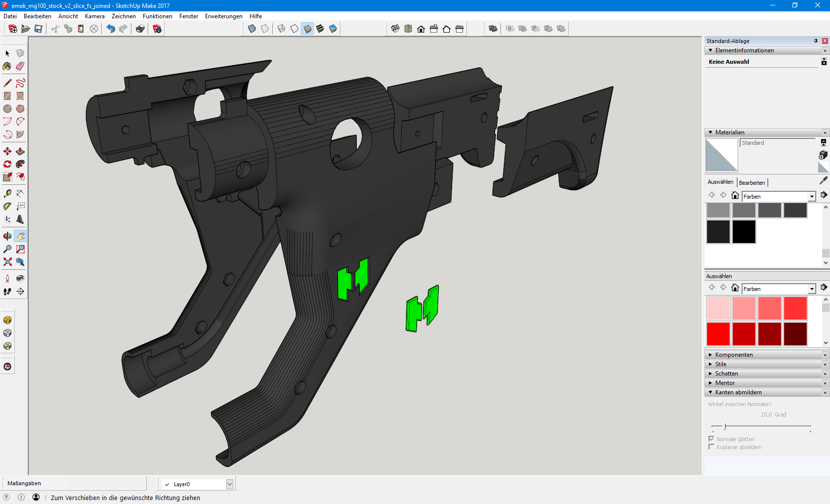Pick the bright red color swatch
This screenshot has width=830, height=504.
click(718, 334)
